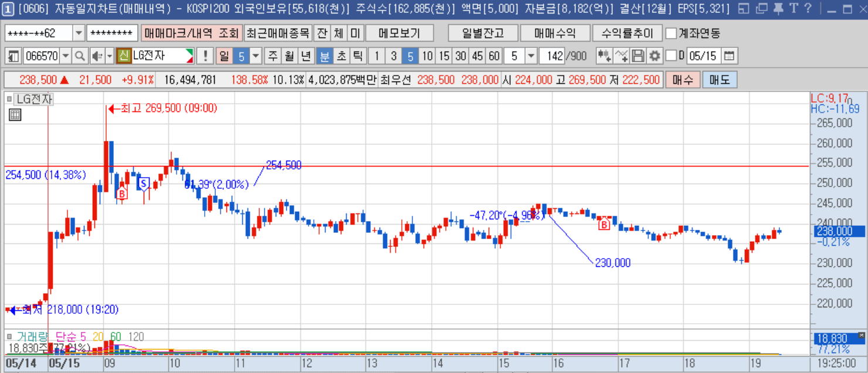
Task: Expand the custom interval dropdown after 60
Action: [531, 56]
